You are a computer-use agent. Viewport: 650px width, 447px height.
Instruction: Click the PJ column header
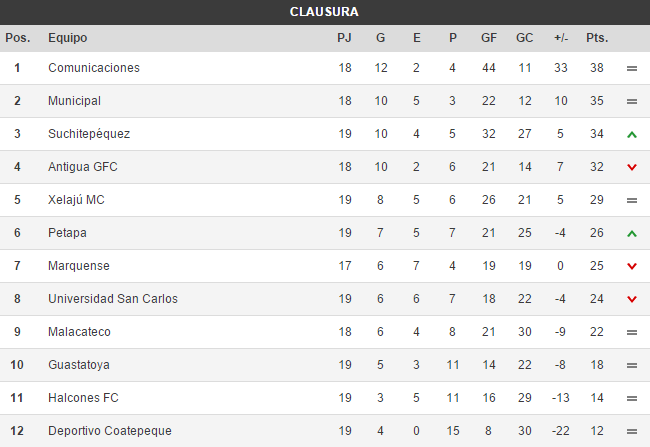click(x=345, y=38)
